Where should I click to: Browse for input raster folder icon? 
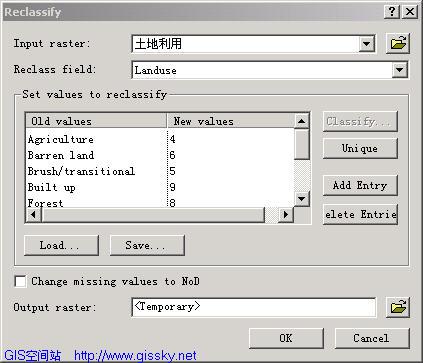coord(398,43)
